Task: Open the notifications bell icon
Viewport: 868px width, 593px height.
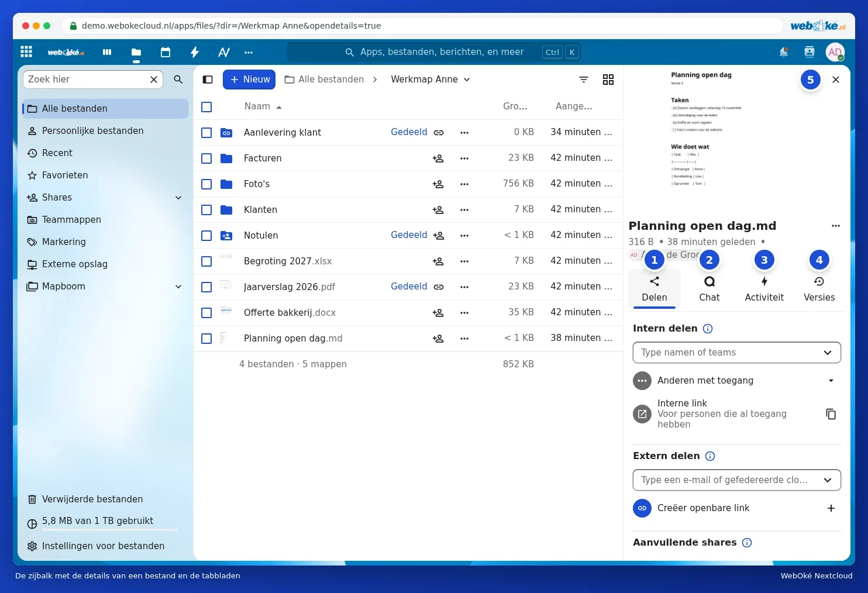Action: [784, 52]
